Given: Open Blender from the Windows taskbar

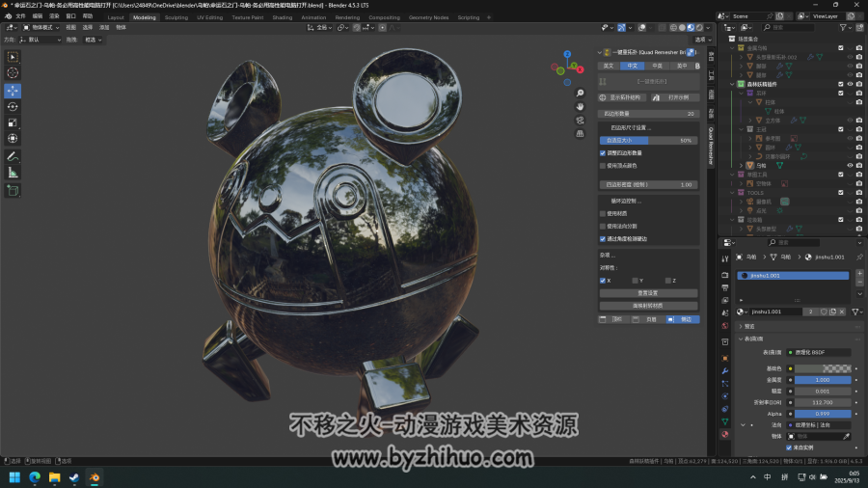Looking at the screenshot, I should click(x=95, y=477).
